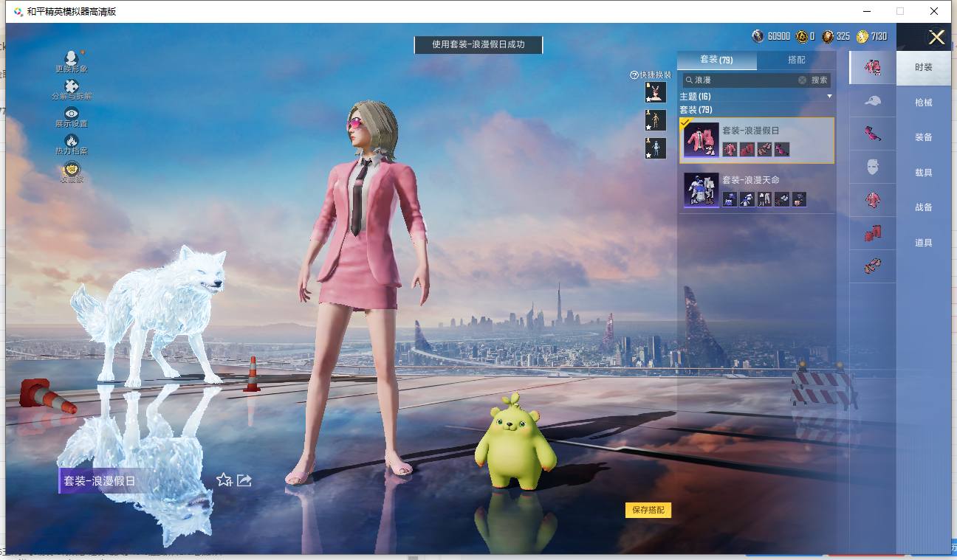
Task: Select the pants bottoms category icon
Action: click(x=873, y=234)
